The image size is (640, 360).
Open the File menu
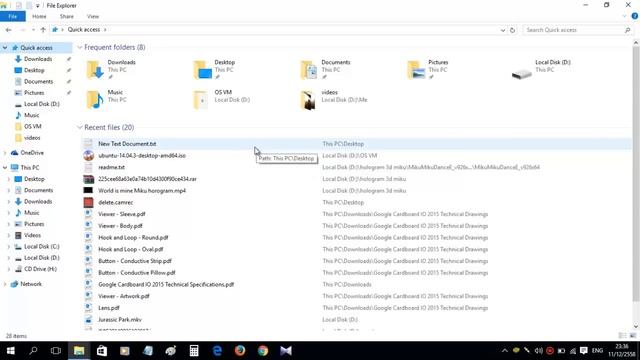coord(13,16)
